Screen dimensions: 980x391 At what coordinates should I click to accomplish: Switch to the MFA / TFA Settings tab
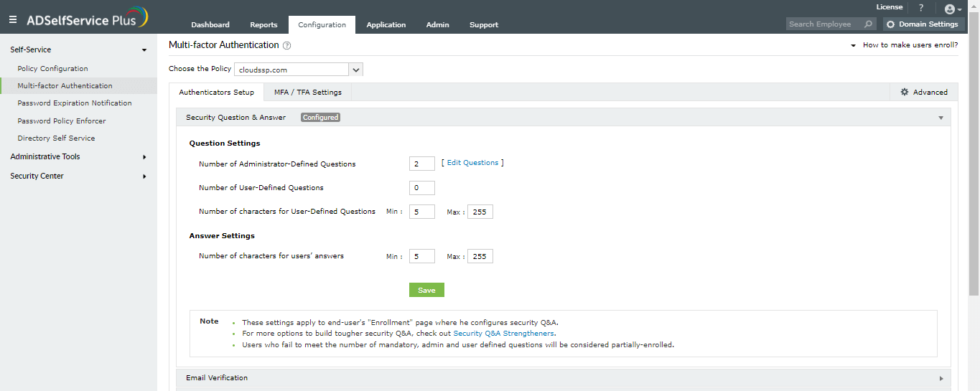(307, 93)
